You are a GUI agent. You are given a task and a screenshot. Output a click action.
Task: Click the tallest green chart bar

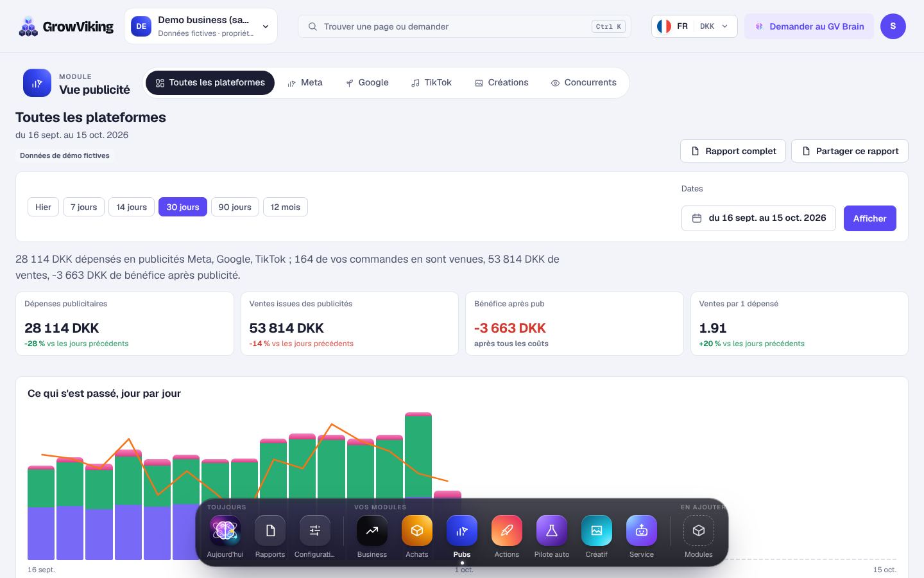(418, 456)
